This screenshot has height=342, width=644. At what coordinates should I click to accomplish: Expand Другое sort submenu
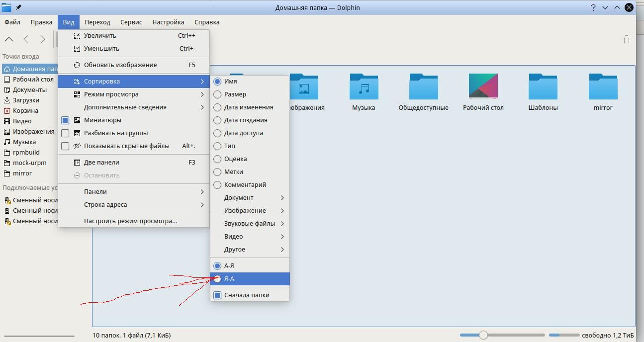[x=250, y=250]
